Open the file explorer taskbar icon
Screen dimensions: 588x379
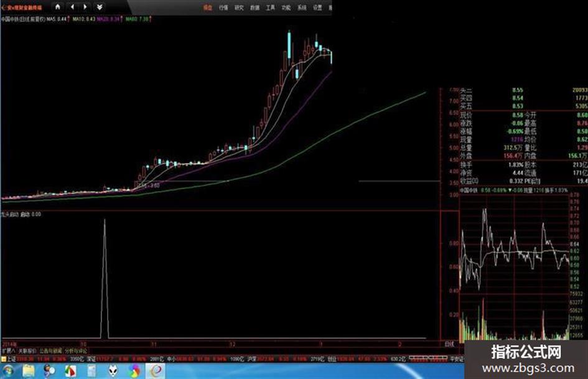[x=29, y=371]
